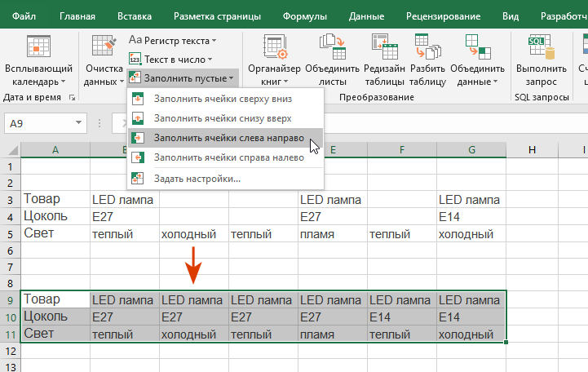This screenshot has height=372, width=588.
Task: Select Заполнить ячейки слева направо option
Action: tap(228, 138)
